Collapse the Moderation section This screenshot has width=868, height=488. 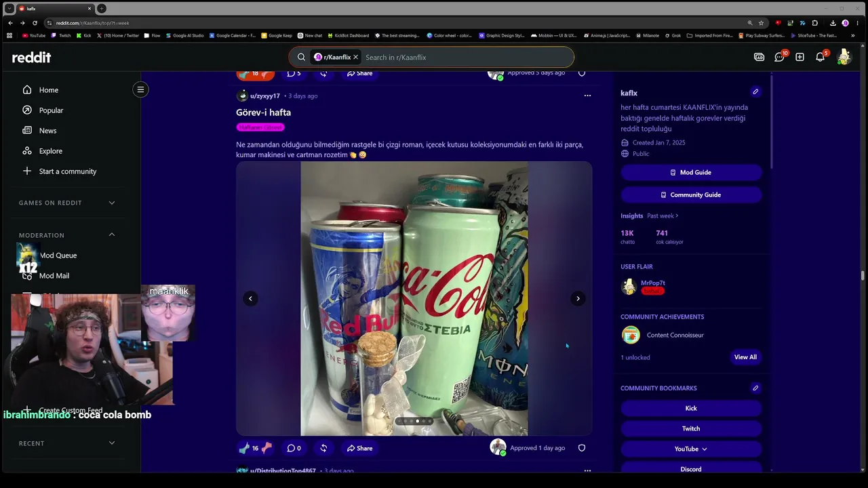pos(68,235)
